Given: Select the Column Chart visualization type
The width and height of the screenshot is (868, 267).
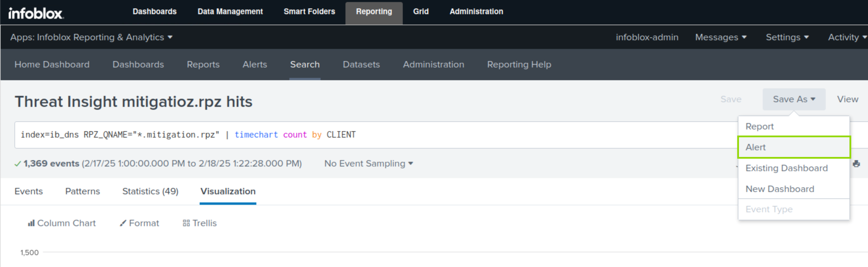Looking at the screenshot, I should 62,223.
